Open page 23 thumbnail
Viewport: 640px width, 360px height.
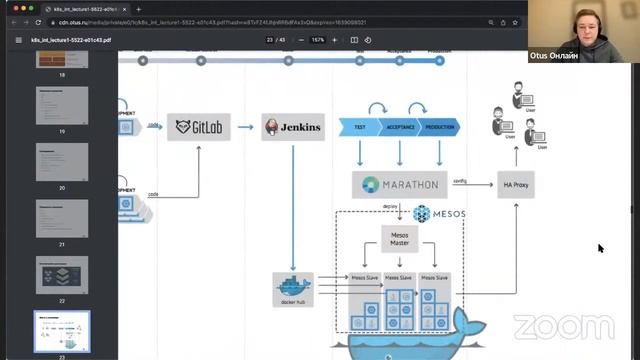coord(62,331)
